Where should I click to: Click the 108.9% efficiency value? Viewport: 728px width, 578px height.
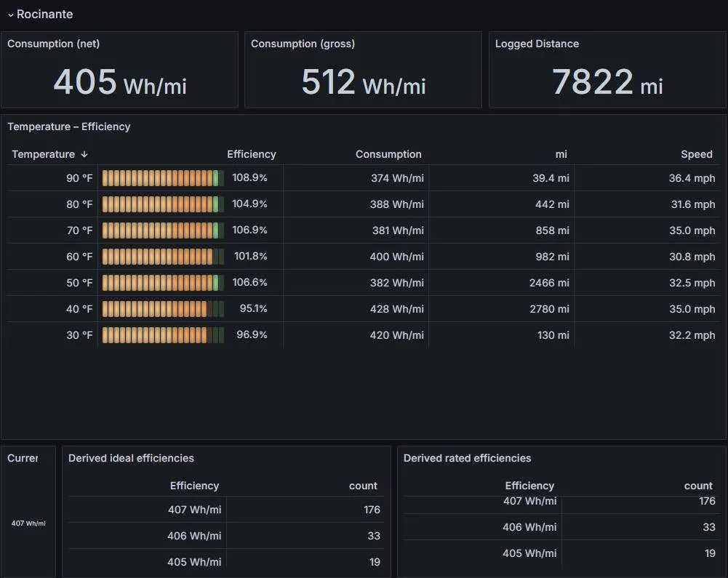point(249,177)
